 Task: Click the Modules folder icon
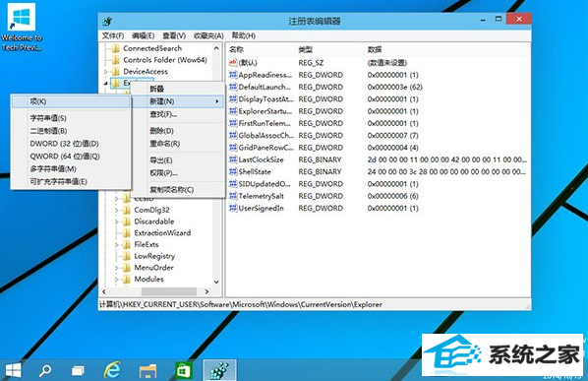pyautogui.click(x=127, y=279)
